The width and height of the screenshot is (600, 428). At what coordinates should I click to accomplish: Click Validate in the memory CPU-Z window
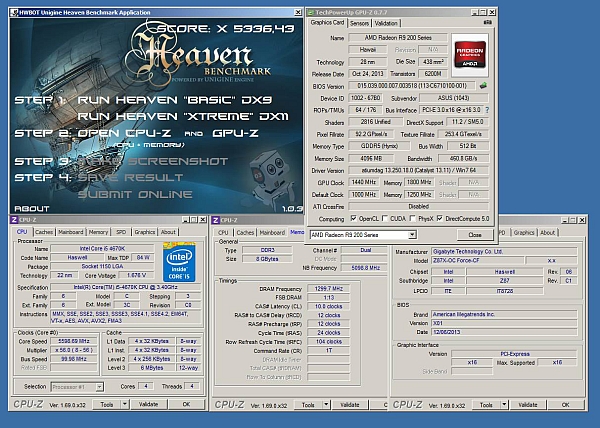[350, 405]
